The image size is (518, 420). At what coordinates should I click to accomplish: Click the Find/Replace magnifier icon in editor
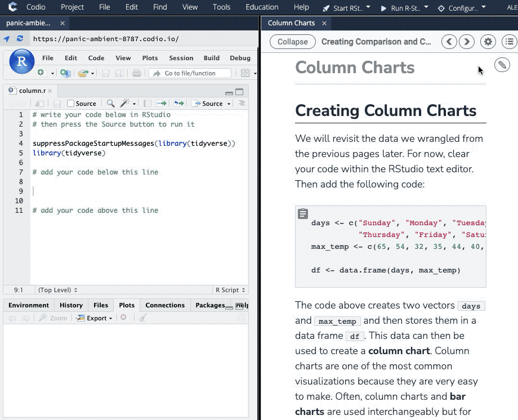click(111, 104)
